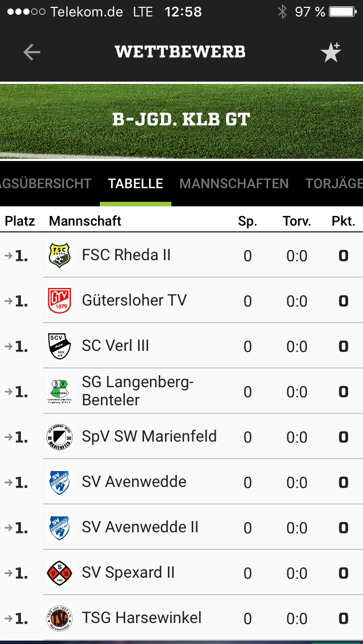Open the Torjäger tab
Viewport: 363px width, 644px height.
335,184
